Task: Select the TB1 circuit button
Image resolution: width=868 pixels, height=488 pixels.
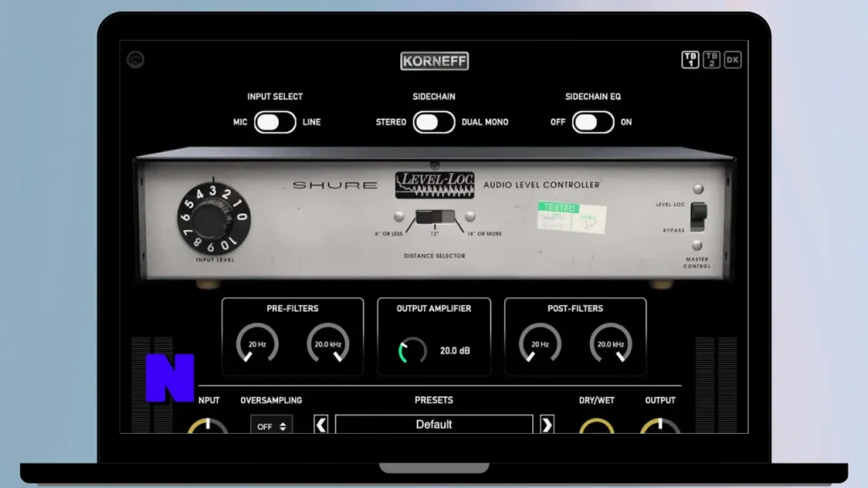Action: [690, 60]
